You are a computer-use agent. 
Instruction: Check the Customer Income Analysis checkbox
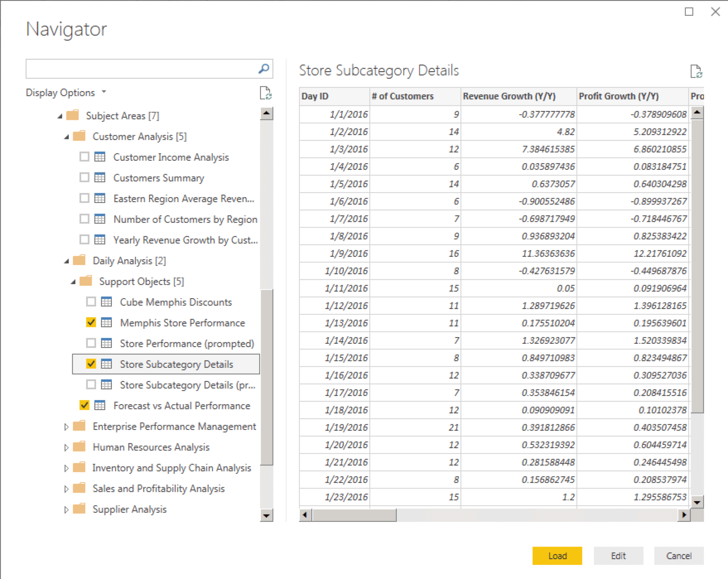coord(84,157)
